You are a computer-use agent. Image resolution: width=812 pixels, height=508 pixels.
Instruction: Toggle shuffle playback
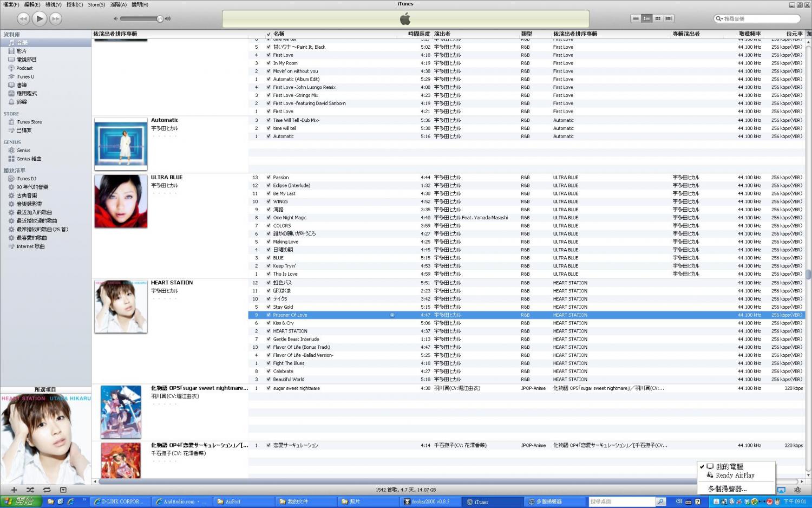(x=30, y=490)
